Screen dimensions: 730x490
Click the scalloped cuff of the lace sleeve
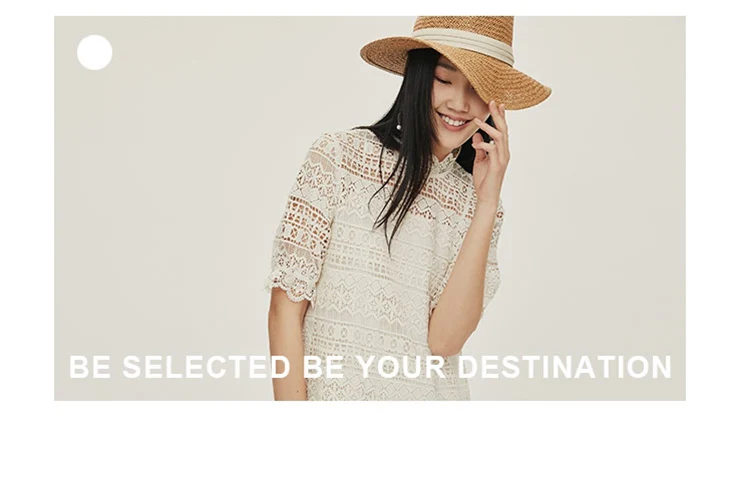(291, 284)
